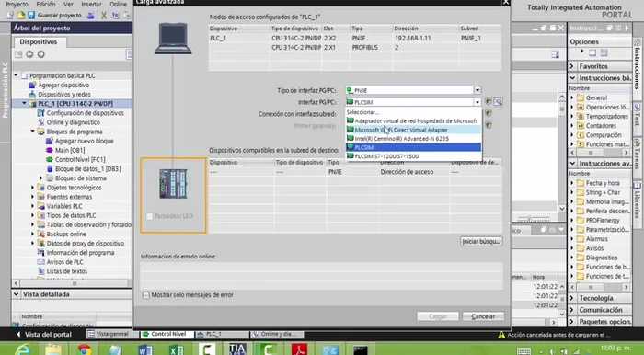Switch to the Dispositivos tab
Image resolution: width=644 pixels, height=355 pixels.
[x=39, y=42]
